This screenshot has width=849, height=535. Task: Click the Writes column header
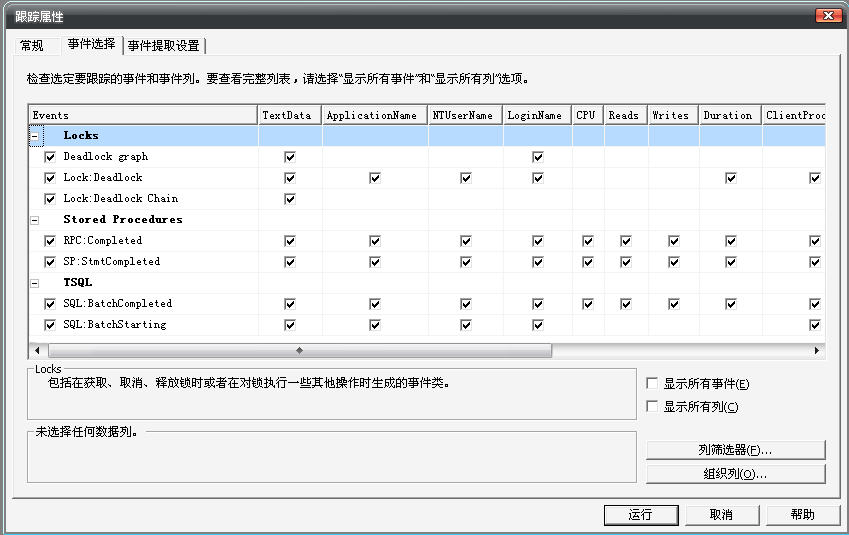673,115
